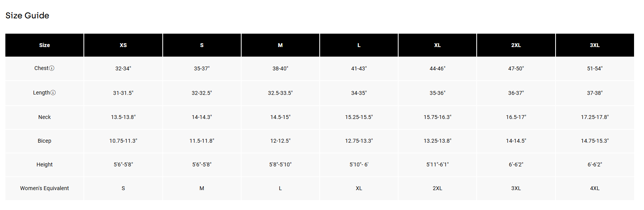Click the Neck row label

pos(44,117)
